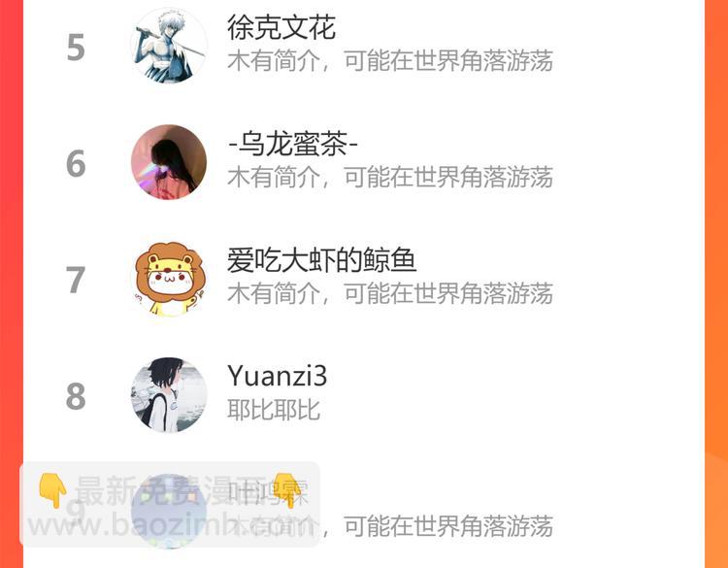
Task: Tap the bio line under -乌龙蜜茶-
Action: 390,177
